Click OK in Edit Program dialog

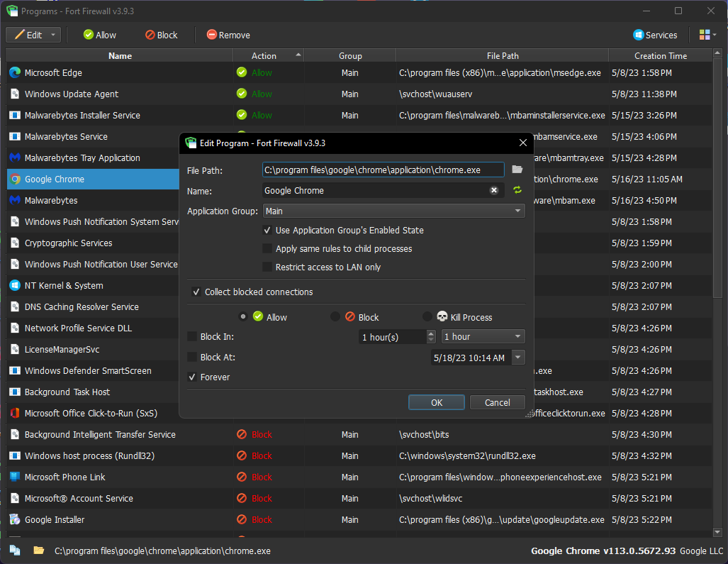tap(437, 402)
